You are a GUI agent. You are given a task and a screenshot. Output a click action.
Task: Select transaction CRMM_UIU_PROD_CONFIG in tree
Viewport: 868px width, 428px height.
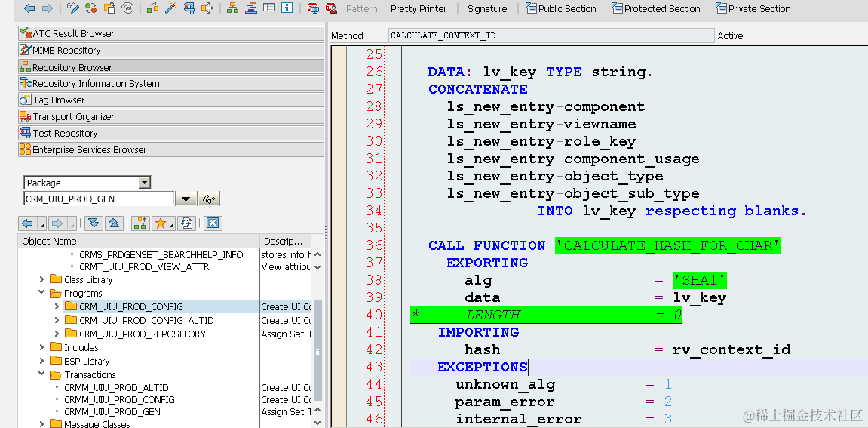pos(119,399)
